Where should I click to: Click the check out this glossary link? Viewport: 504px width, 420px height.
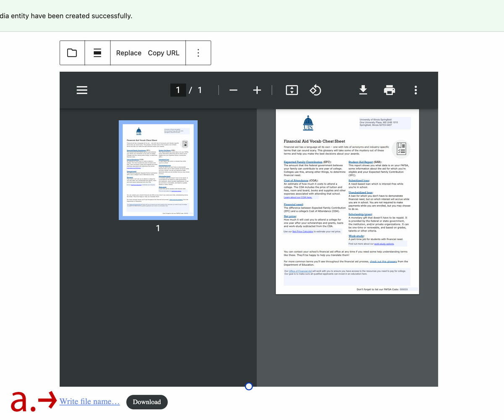click(383, 261)
